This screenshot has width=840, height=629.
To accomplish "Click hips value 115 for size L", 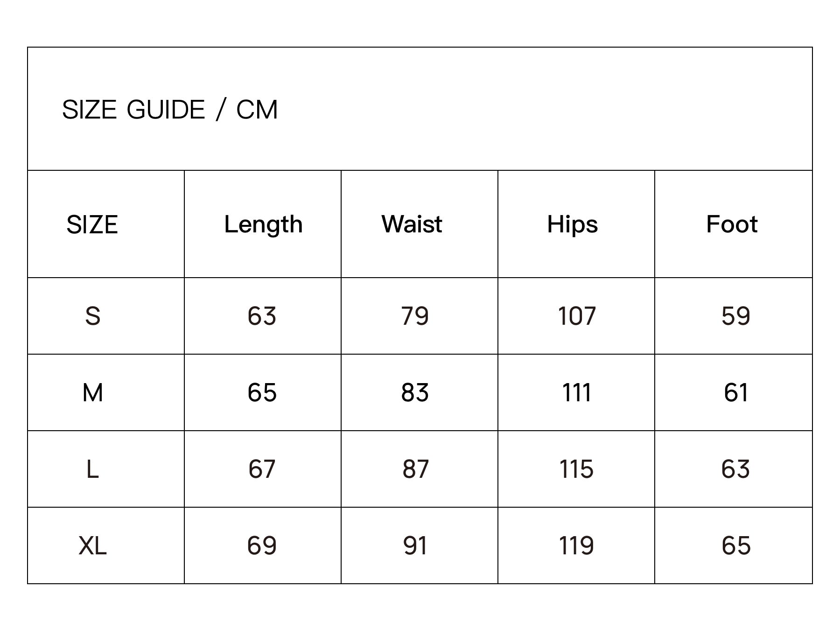I will tap(577, 469).
